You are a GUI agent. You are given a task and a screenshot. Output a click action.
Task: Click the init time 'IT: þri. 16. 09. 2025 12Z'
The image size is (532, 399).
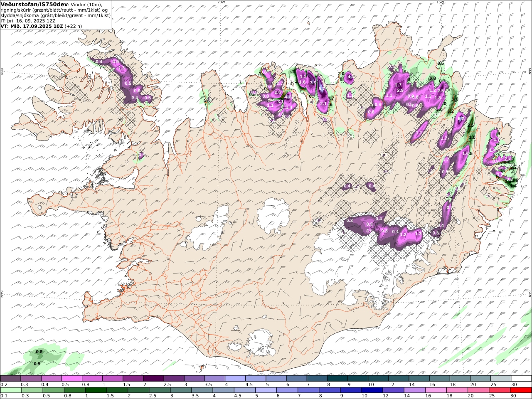coord(28,20)
